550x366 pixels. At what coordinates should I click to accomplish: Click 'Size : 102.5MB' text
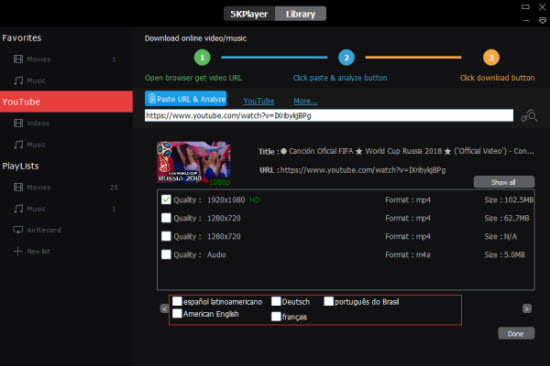(x=509, y=200)
